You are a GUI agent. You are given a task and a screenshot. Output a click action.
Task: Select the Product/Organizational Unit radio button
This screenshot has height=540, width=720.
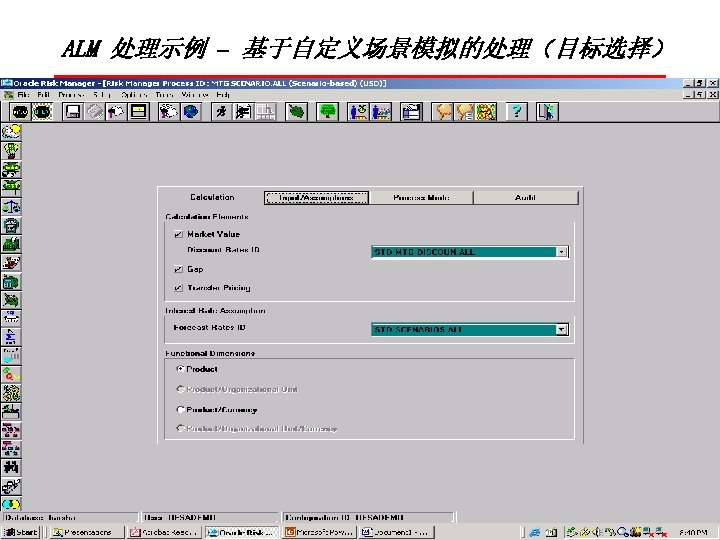(x=180, y=389)
